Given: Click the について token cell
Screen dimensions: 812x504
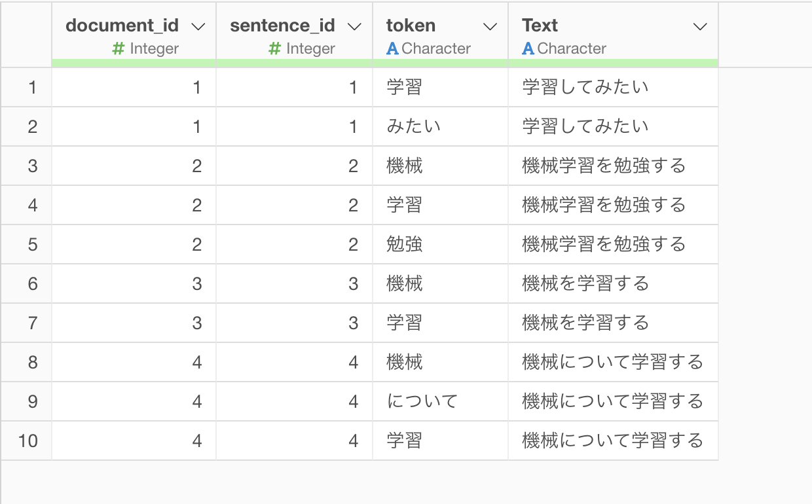Looking at the screenshot, I should [422, 401].
